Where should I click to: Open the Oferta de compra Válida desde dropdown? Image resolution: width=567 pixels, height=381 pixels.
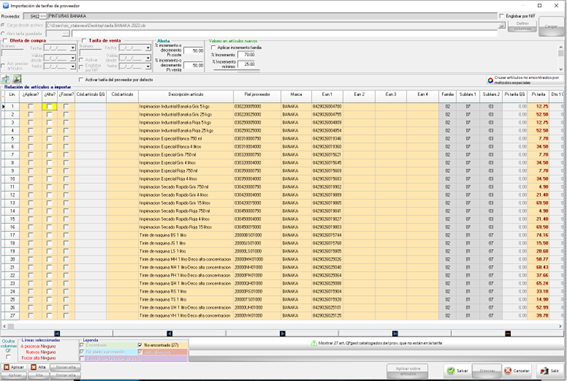pyautogui.click(x=73, y=58)
